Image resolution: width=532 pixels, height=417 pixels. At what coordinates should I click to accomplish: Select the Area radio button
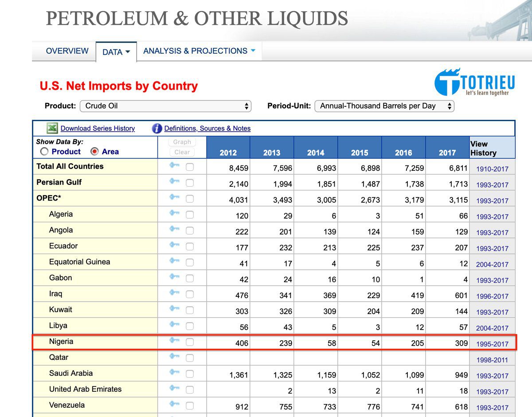click(94, 152)
